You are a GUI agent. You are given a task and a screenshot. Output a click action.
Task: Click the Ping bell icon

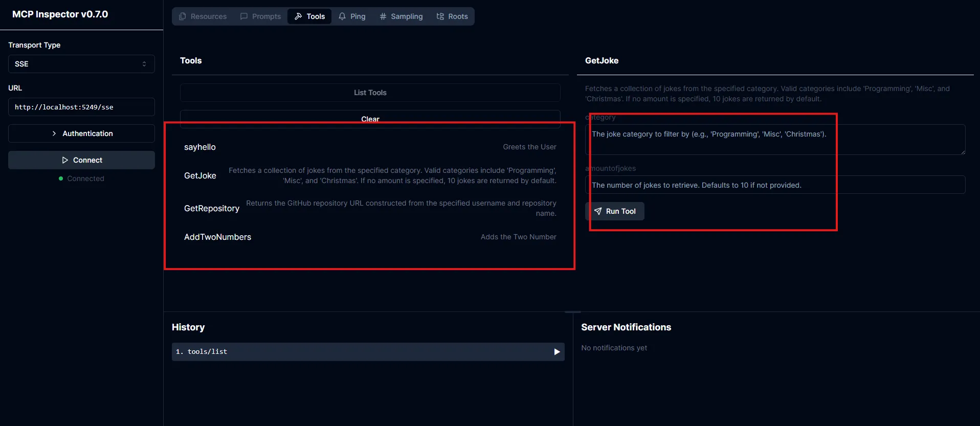pos(342,16)
